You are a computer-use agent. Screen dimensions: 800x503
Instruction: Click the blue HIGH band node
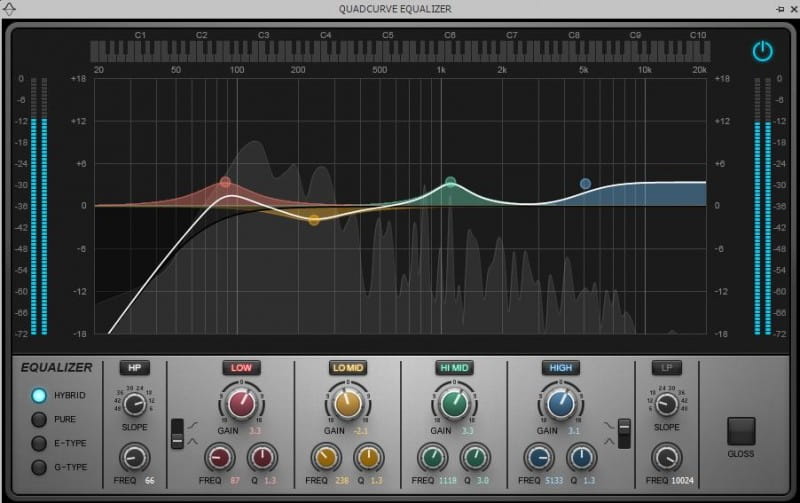(585, 184)
